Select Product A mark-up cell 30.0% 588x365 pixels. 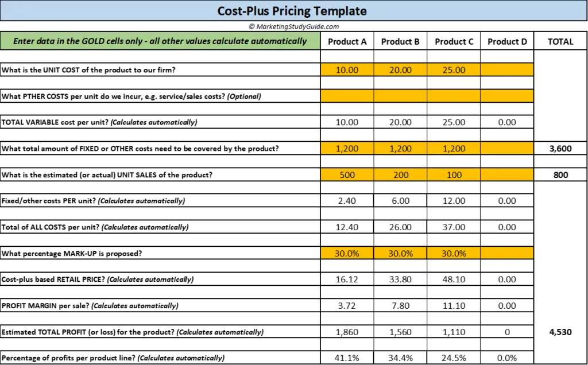[347, 253]
